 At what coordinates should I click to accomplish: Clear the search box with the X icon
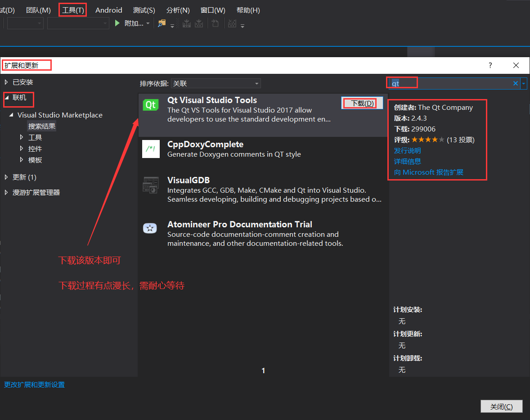pos(516,83)
